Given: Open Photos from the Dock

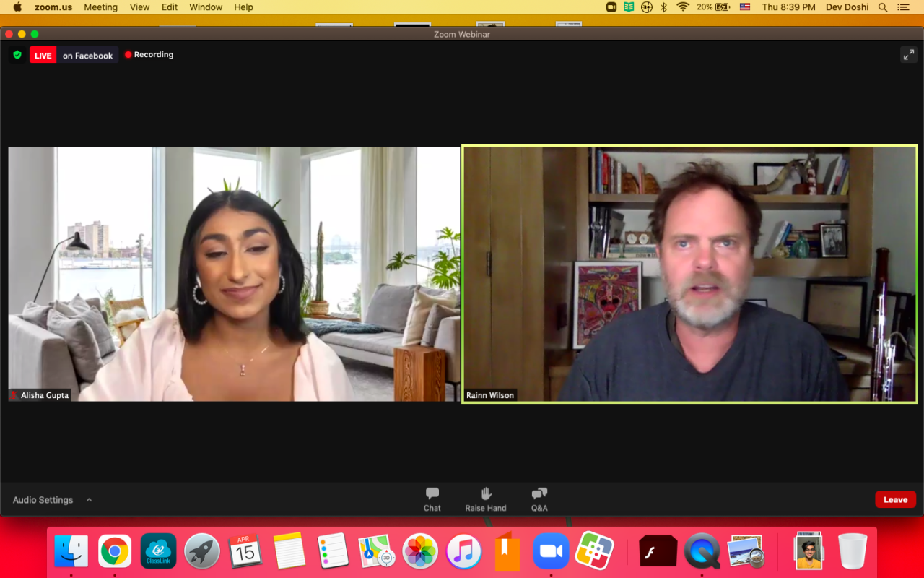Looking at the screenshot, I should (x=420, y=551).
